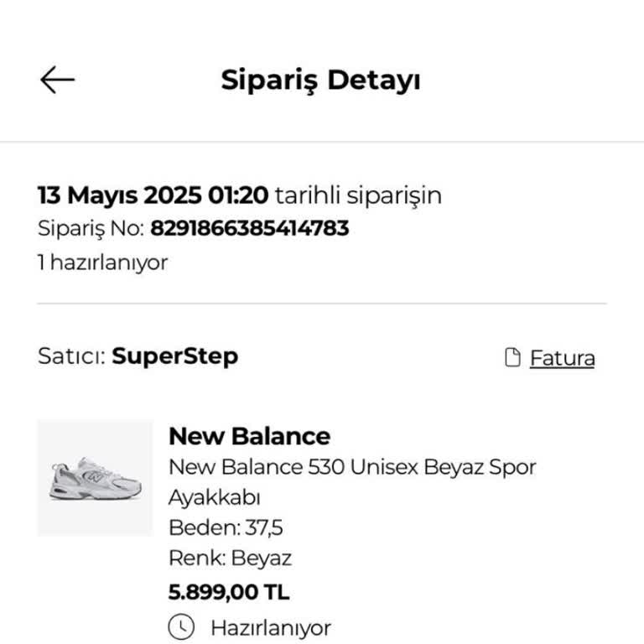Select the "1 hazırlanıyor" order summary
This screenshot has width=644, height=644.
(102, 262)
